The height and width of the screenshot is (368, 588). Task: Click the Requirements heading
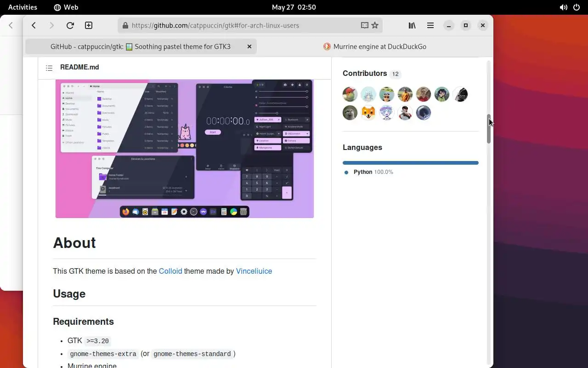pos(83,322)
